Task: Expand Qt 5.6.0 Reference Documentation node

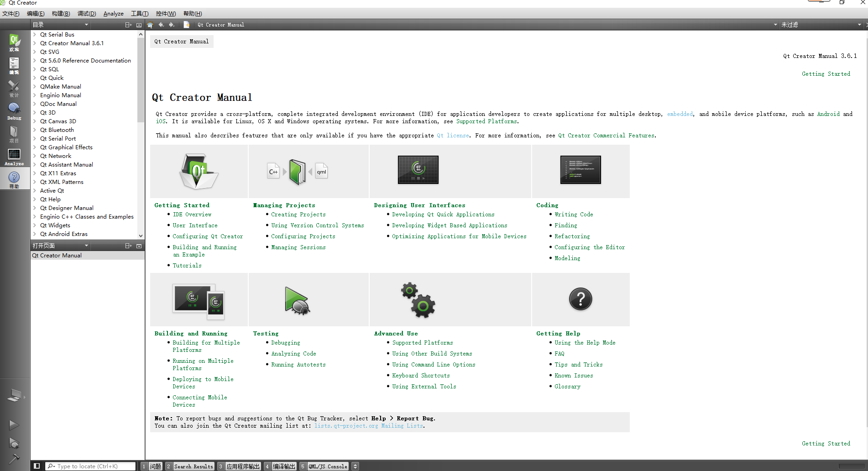Action: 35,60
